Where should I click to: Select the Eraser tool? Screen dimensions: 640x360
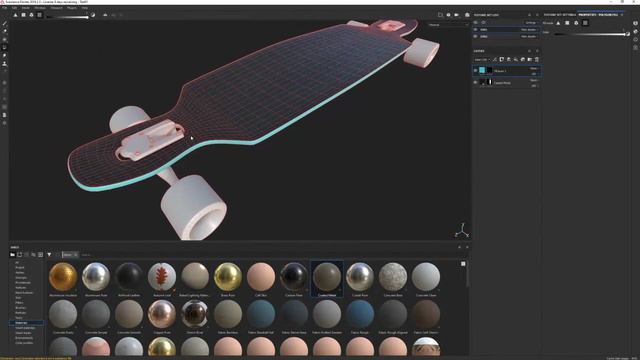tap(4, 31)
